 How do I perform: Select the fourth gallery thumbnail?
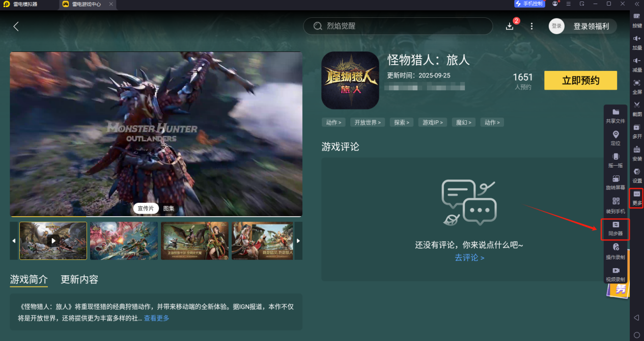[x=263, y=241]
